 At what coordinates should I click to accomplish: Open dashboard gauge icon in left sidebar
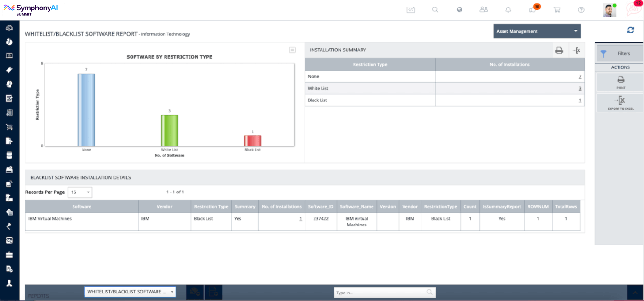pyautogui.click(x=9, y=28)
